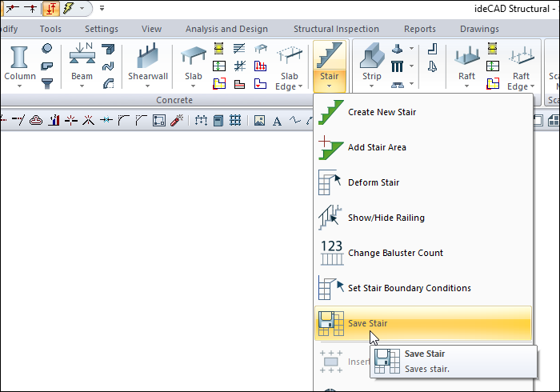The image size is (560, 392).
Task: Click the text 'A' tool in toolbar
Action: 277,121
